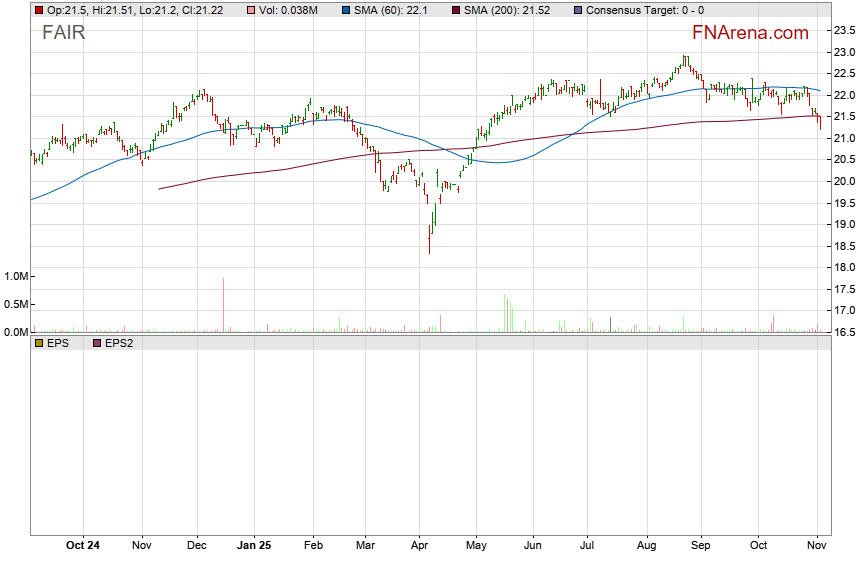
Task: Click the Consensus Target legend square
Action: pos(578,10)
